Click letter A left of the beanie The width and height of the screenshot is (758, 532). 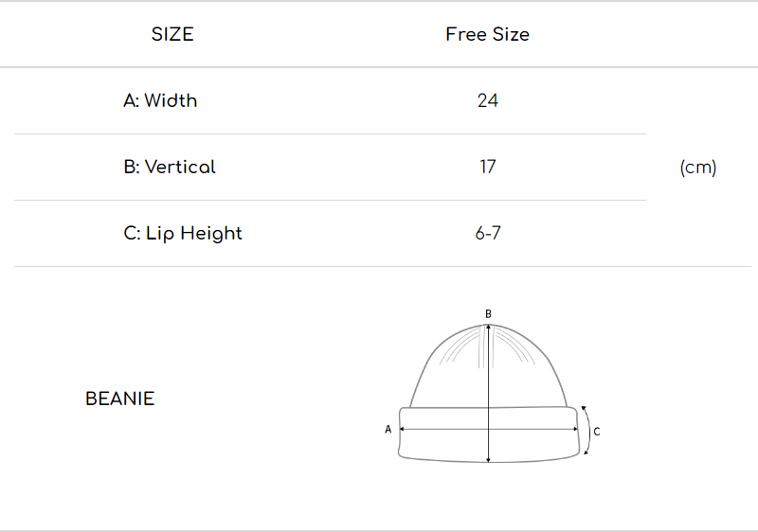click(388, 429)
